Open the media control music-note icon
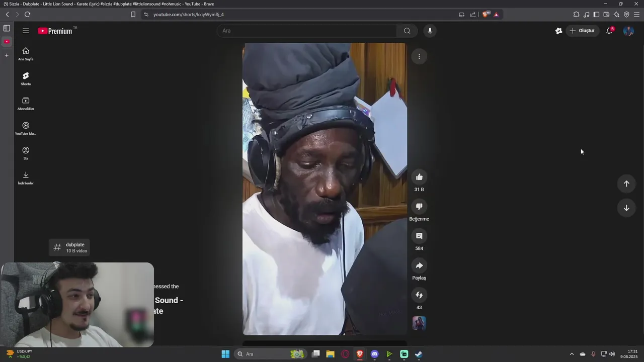This screenshot has height=362, width=644. coord(586,15)
